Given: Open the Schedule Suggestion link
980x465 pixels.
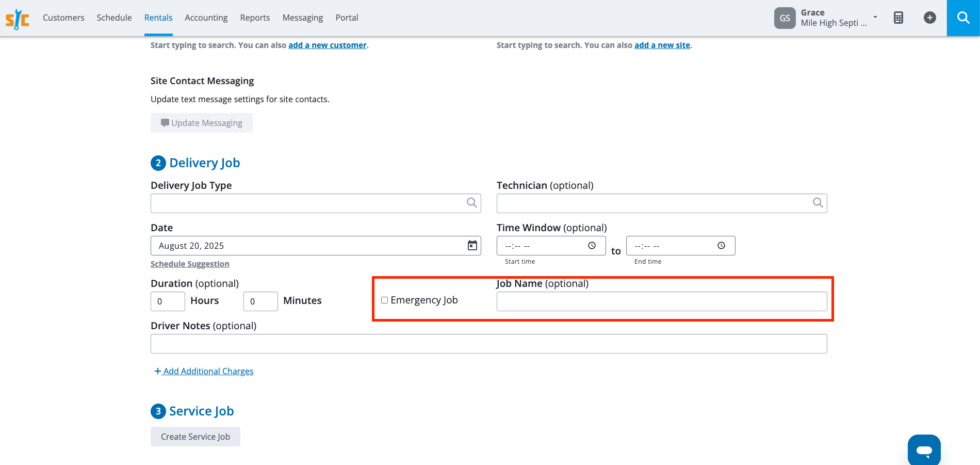Looking at the screenshot, I should click(x=190, y=264).
